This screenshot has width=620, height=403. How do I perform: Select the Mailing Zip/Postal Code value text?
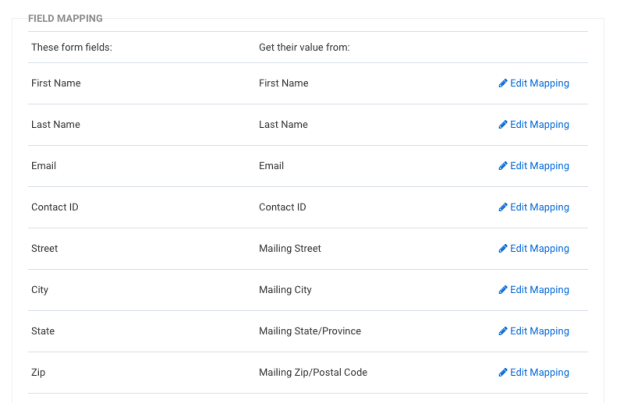click(313, 373)
